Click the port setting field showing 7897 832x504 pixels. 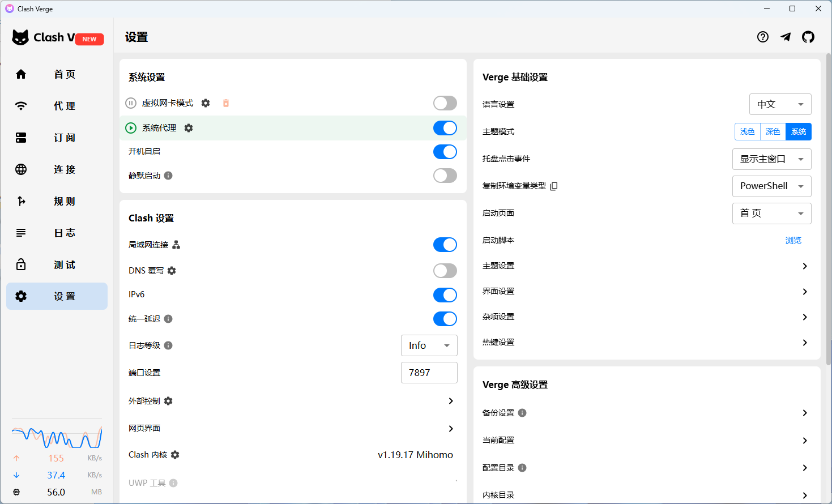click(429, 373)
